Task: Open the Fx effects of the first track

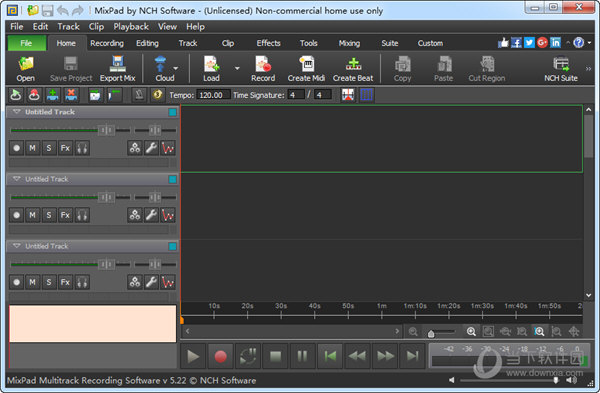Action: point(65,148)
